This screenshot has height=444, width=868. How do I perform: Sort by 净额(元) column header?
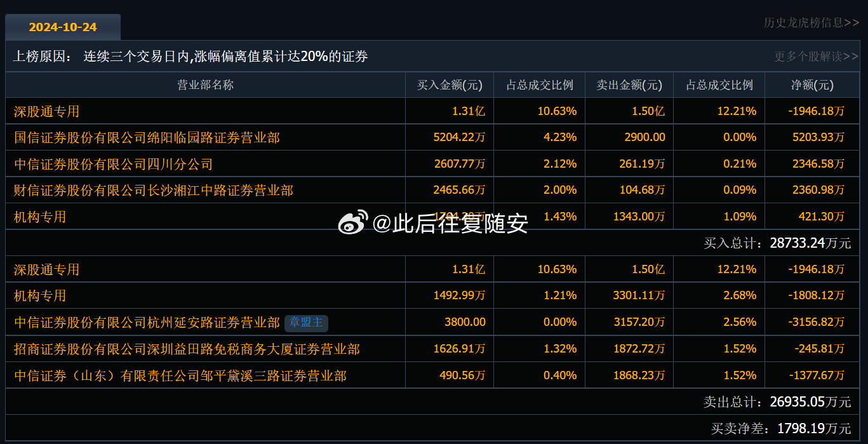click(811, 84)
